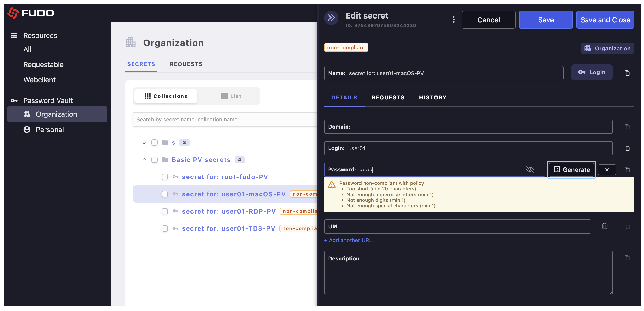Click into the Domain input field
This screenshot has height=311, width=644.
468,127
